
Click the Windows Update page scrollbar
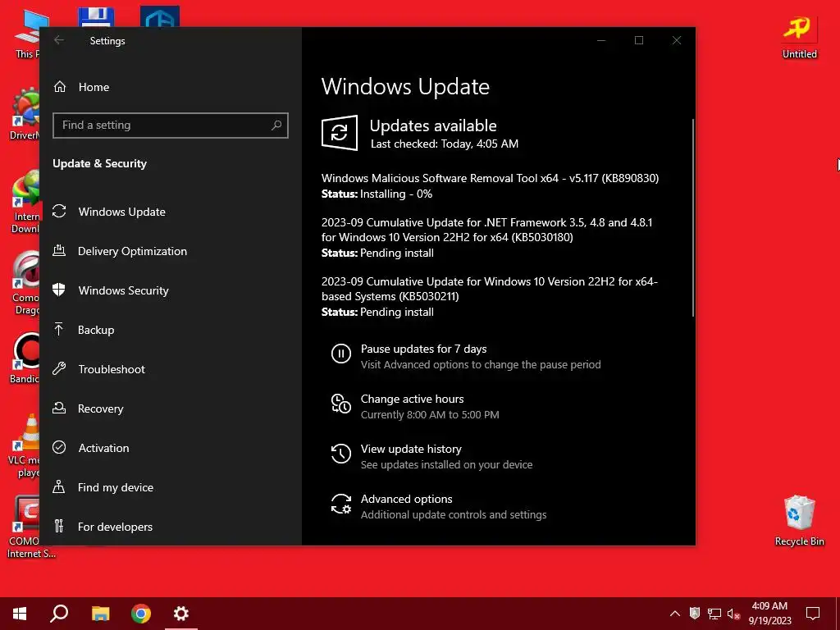[692, 217]
